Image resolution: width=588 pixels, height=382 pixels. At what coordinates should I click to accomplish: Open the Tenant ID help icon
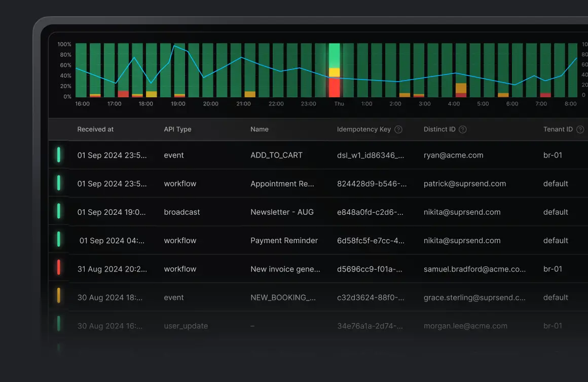pos(580,129)
